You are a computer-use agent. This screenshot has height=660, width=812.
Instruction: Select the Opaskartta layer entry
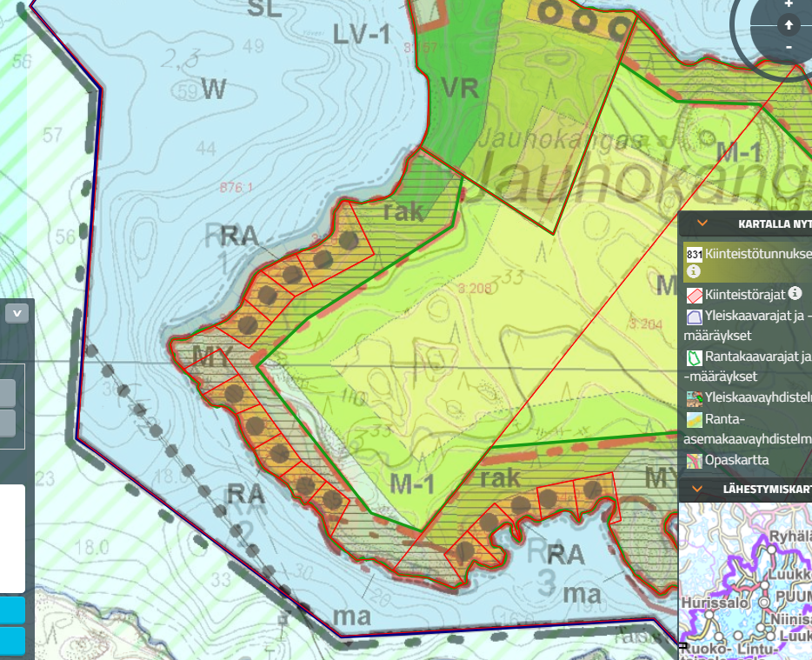738,460
